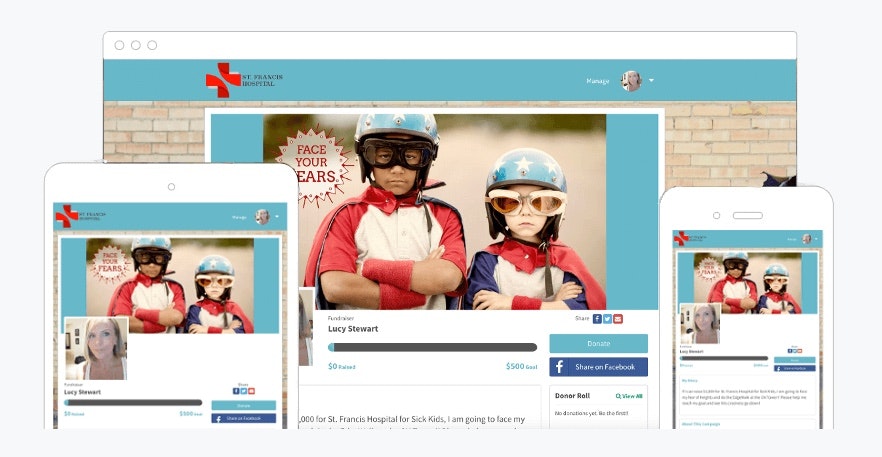Click email share icon on tablet

(251, 391)
